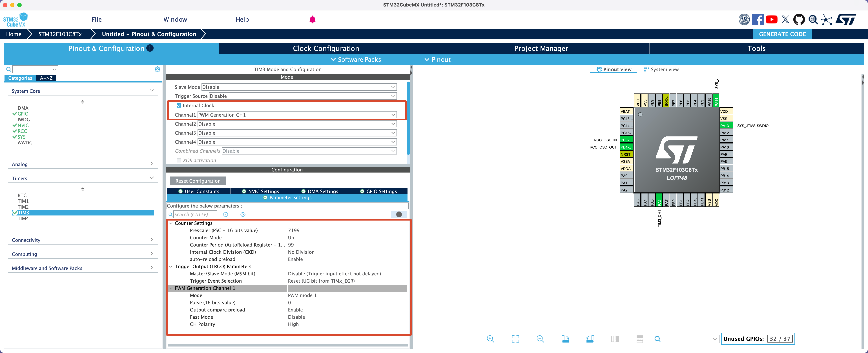This screenshot has width=868, height=353.
Task: Open the categories settings gear icon
Action: (x=157, y=69)
